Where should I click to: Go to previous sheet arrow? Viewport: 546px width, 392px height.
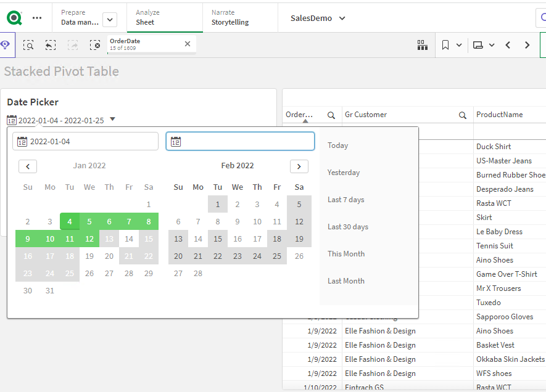coord(508,45)
